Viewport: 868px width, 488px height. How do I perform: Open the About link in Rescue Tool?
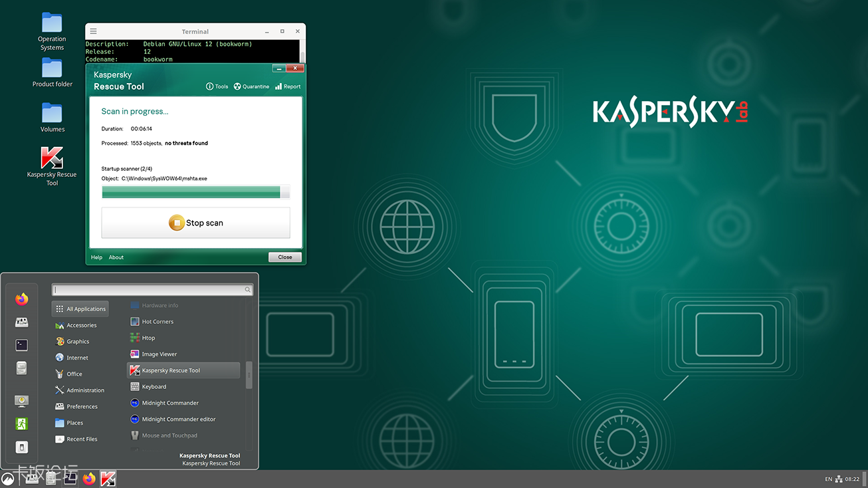click(x=116, y=257)
